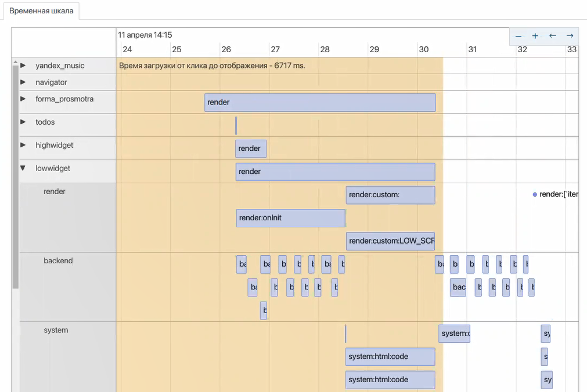This screenshot has height=392, width=587.
Task: Click the vertical scrollbar of group list
Action: [15, 176]
